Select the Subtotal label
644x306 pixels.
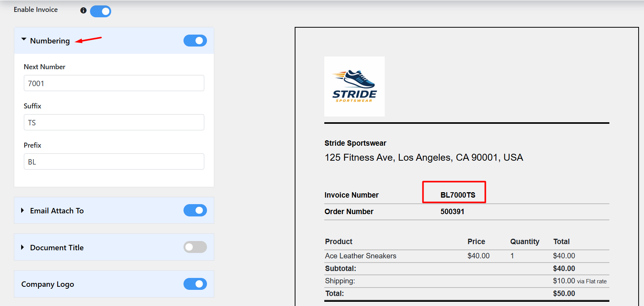(x=340, y=268)
